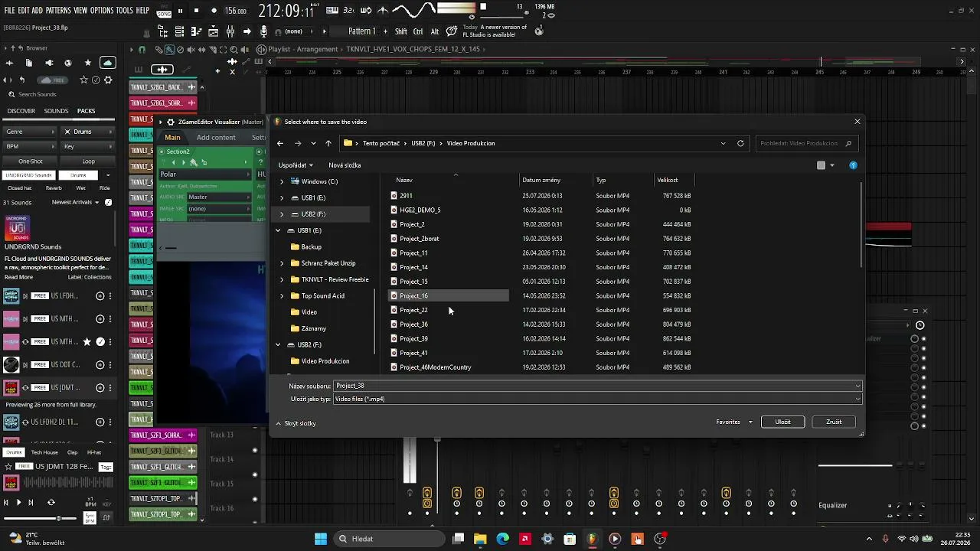This screenshot has height=551, width=980.
Task: Click the FL Studio Stop playback button
Action: (x=196, y=11)
